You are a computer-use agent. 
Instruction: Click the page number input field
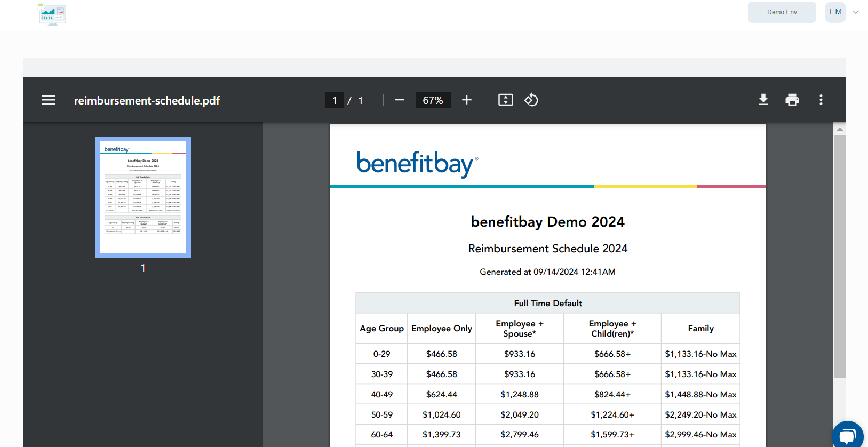pos(335,100)
